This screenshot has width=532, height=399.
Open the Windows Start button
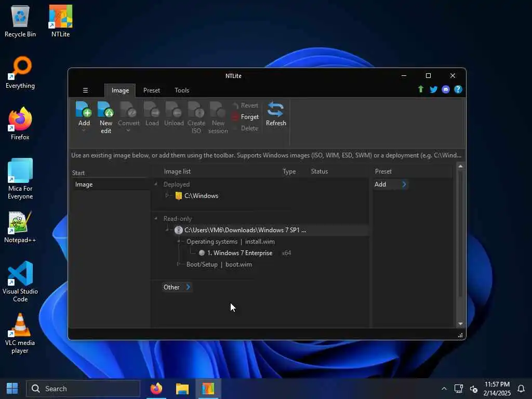coord(12,389)
